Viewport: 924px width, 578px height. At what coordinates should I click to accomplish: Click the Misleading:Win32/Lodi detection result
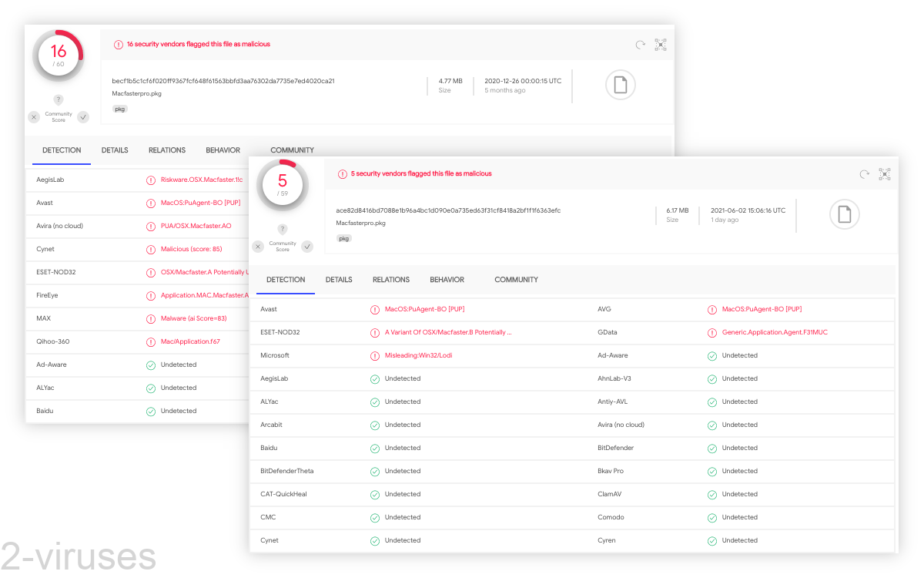[418, 355]
